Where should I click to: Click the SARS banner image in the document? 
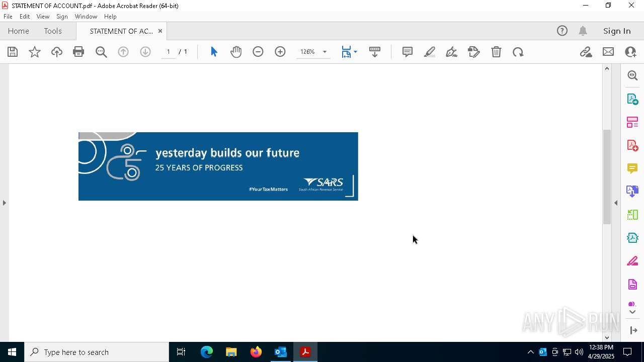(218, 166)
